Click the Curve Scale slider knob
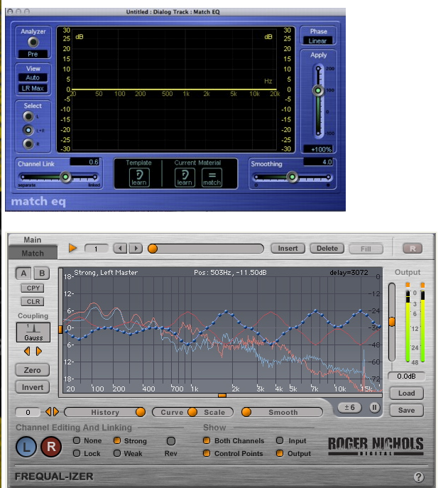448x488 pixels. [192, 412]
